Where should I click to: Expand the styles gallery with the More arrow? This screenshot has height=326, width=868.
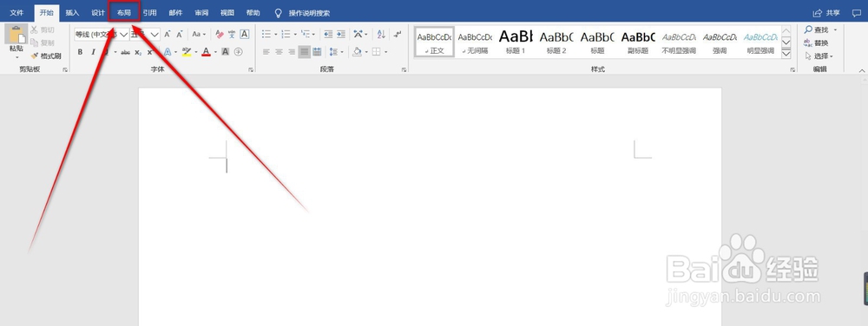click(786, 54)
